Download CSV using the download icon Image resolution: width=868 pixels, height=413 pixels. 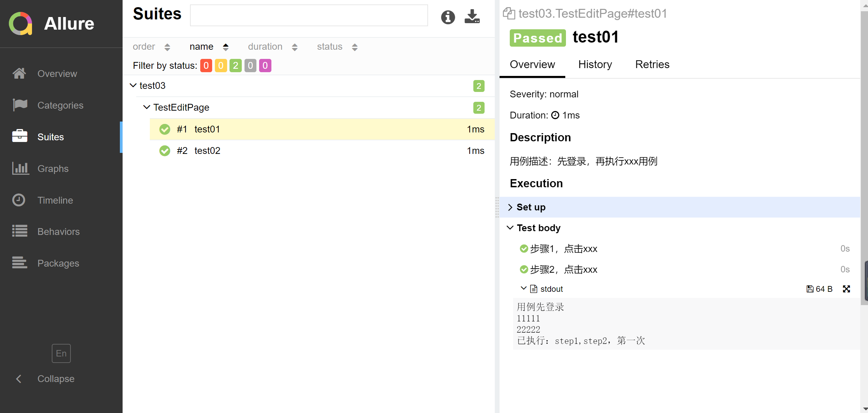coord(472,17)
